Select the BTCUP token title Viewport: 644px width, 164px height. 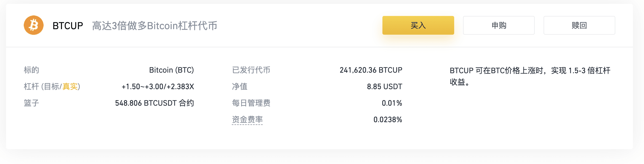(x=67, y=26)
